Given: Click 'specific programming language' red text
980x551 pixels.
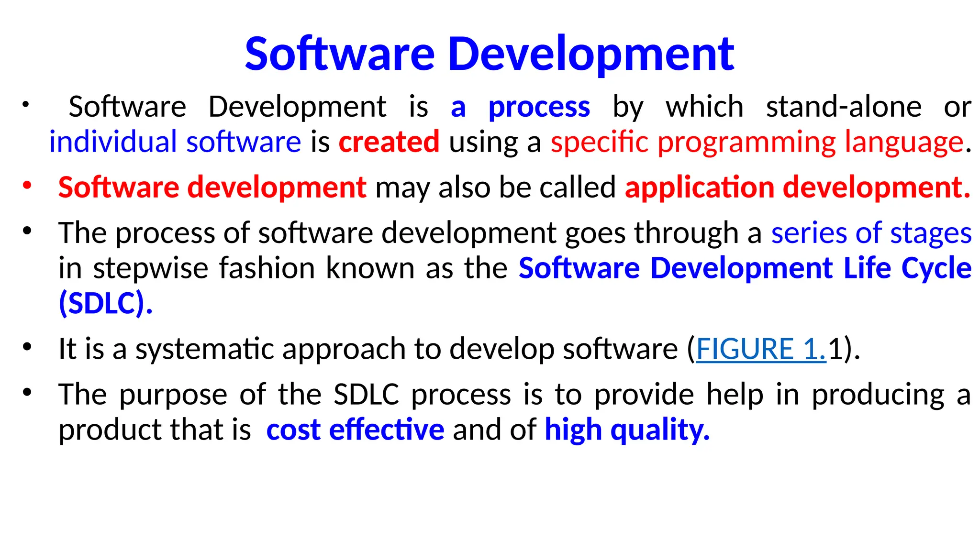Looking at the screenshot, I should point(757,142).
